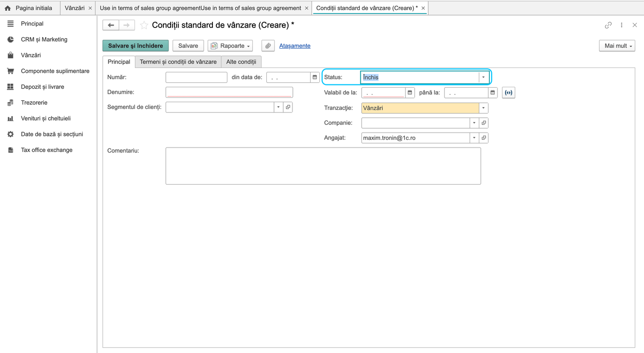Expand the Companie dropdown list
644x353 pixels.
474,123
